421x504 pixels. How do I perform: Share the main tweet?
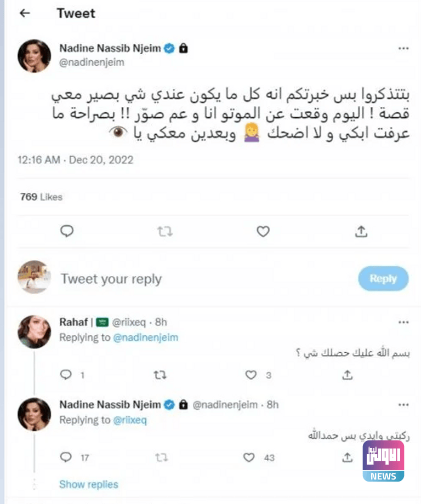click(361, 232)
